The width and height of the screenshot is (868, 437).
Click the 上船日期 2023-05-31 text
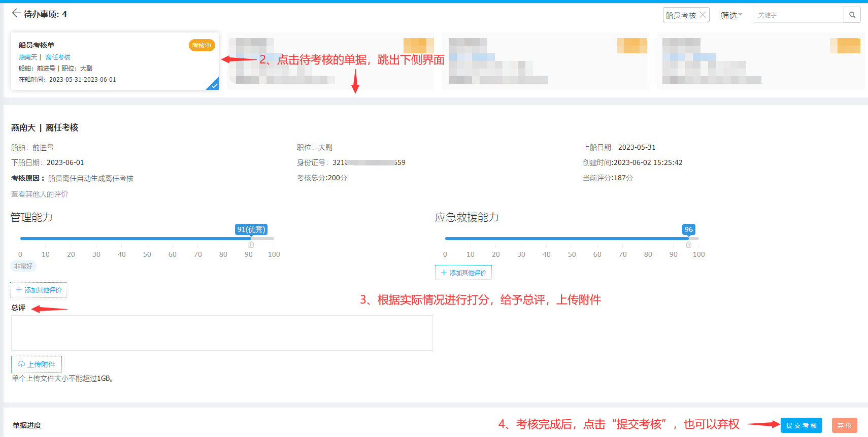(619, 147)
